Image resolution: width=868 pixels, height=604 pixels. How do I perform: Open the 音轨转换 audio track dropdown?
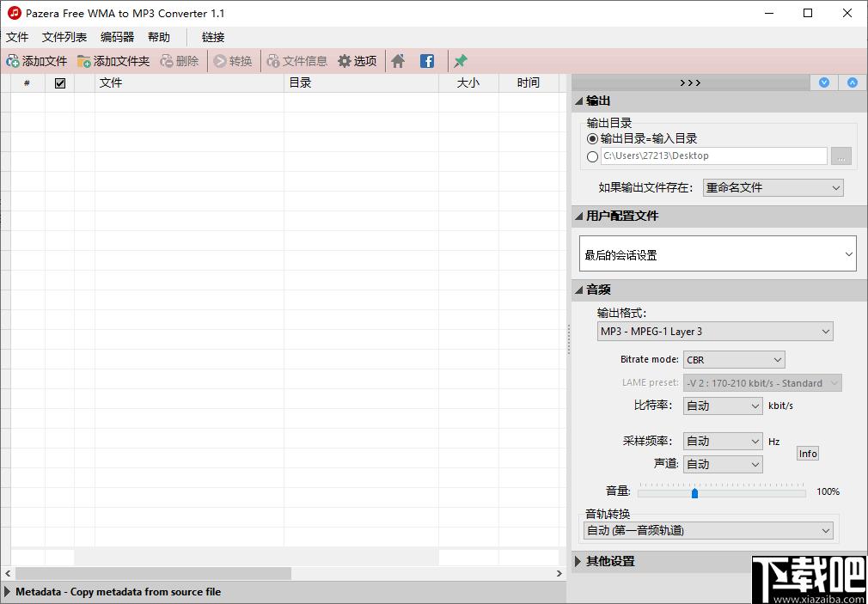(x=708, y=530)
